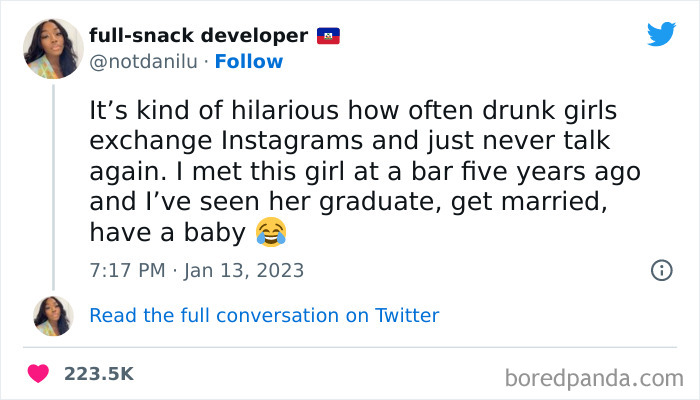Image resolution: width=700 pixels, height=400 pixels.
Task: Click the 223.5K likes count
Action: (98, 373)
